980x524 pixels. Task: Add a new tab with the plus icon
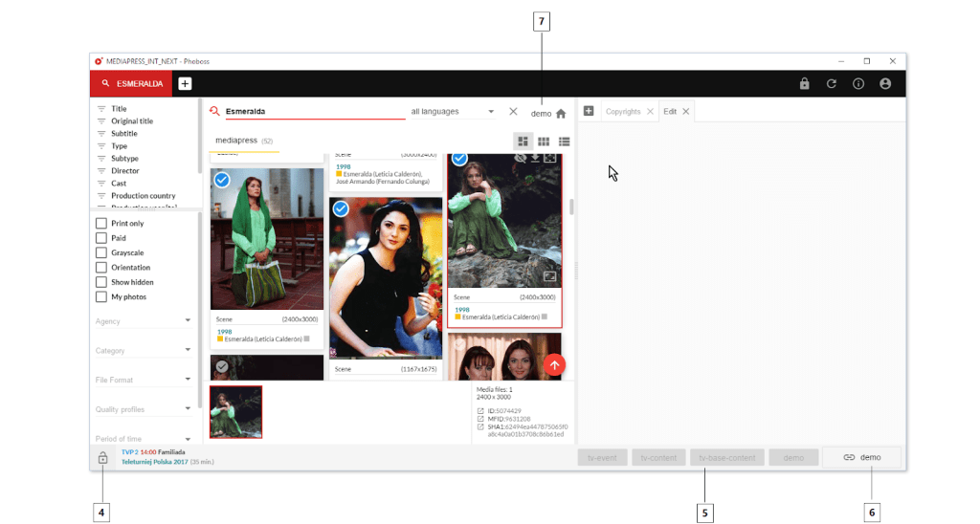pos(185,84)
